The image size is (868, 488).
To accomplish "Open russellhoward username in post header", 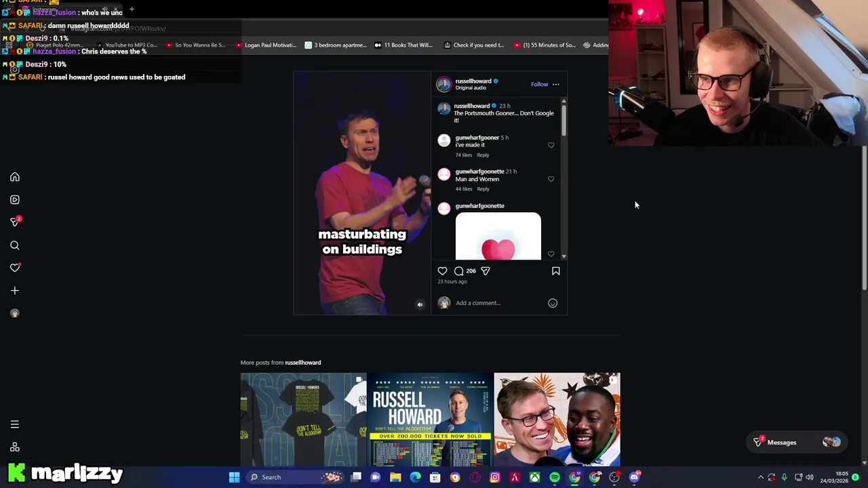I will pos(473,81).
